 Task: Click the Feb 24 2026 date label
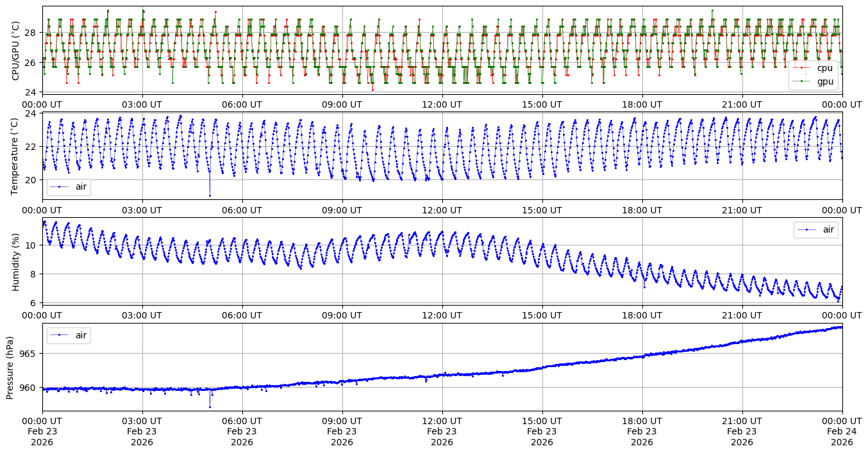point(842,431)
